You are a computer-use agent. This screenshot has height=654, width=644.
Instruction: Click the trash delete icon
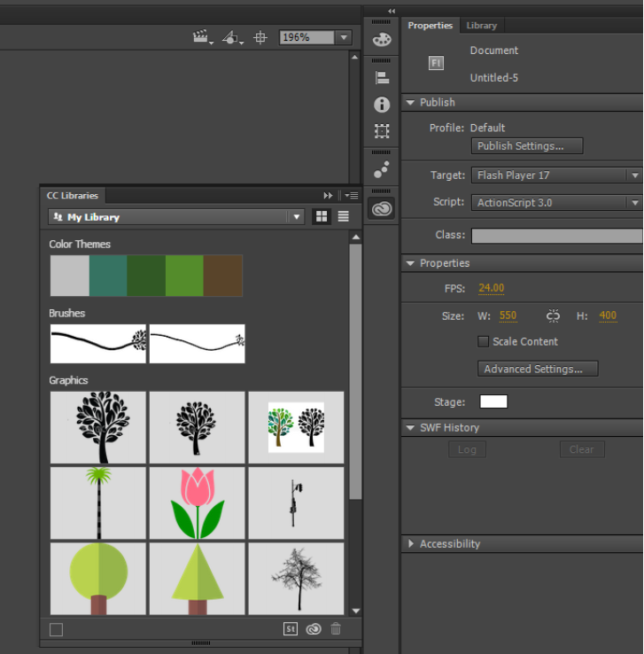[x=336, y=629]
